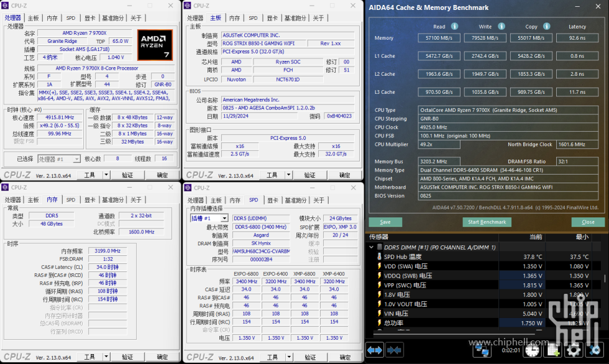Click the max bandwidth DDR5-6800 (3400 MHz) field
Viewport: 609px width, 364px height.
point(260,227)
